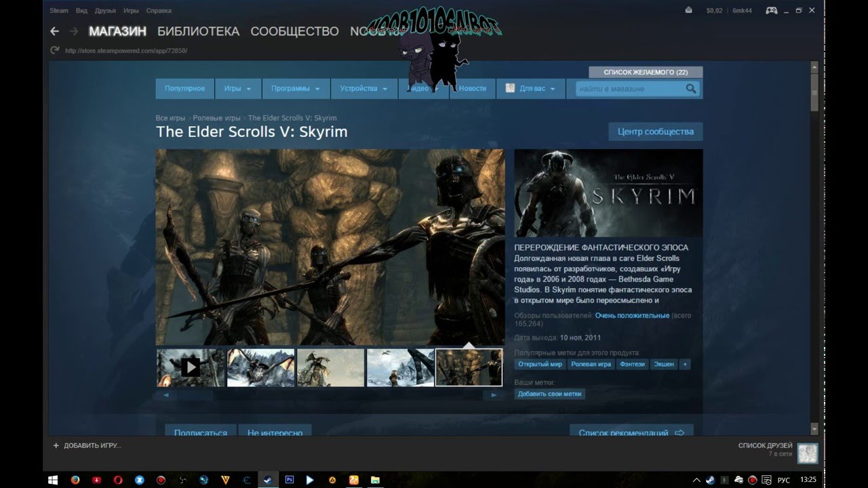868x488 pixels.
Task: Open the inbox envelope icon
Action: (x=689, y=10)
